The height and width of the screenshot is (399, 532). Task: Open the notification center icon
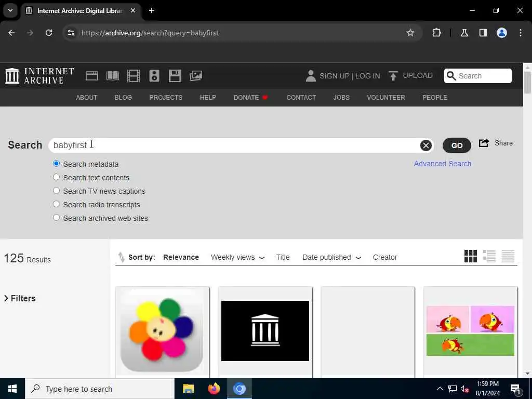coord(515,389)
